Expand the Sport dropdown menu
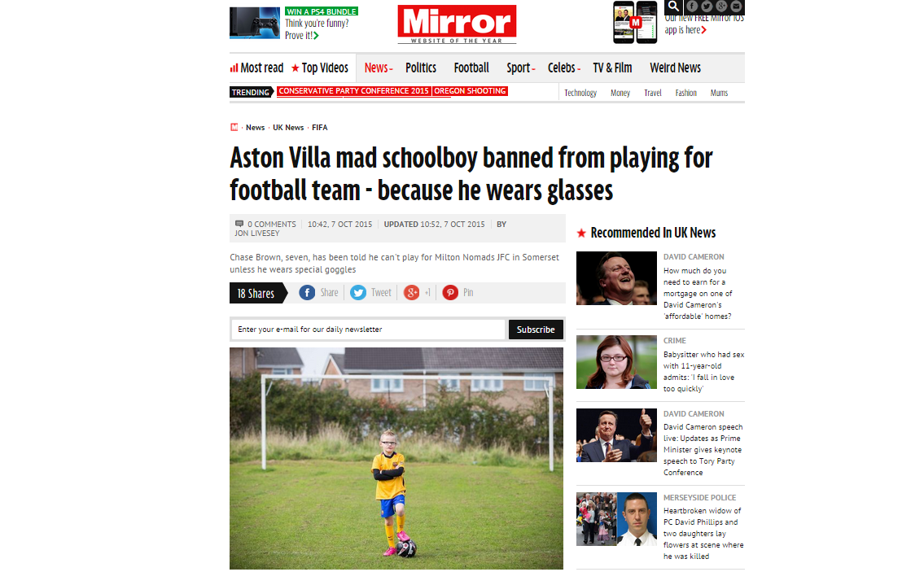 coord(521,68)
